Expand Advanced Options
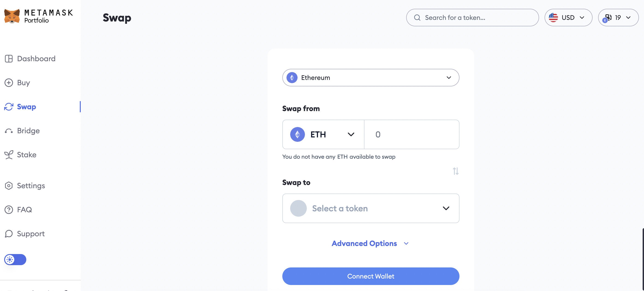Image resolution: width=644 pixels, height=291 pixels. 370,243
